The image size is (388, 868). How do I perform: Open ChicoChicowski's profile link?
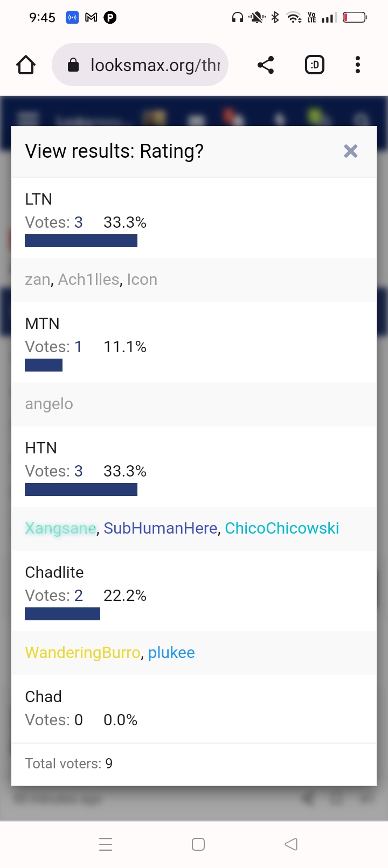282,528
